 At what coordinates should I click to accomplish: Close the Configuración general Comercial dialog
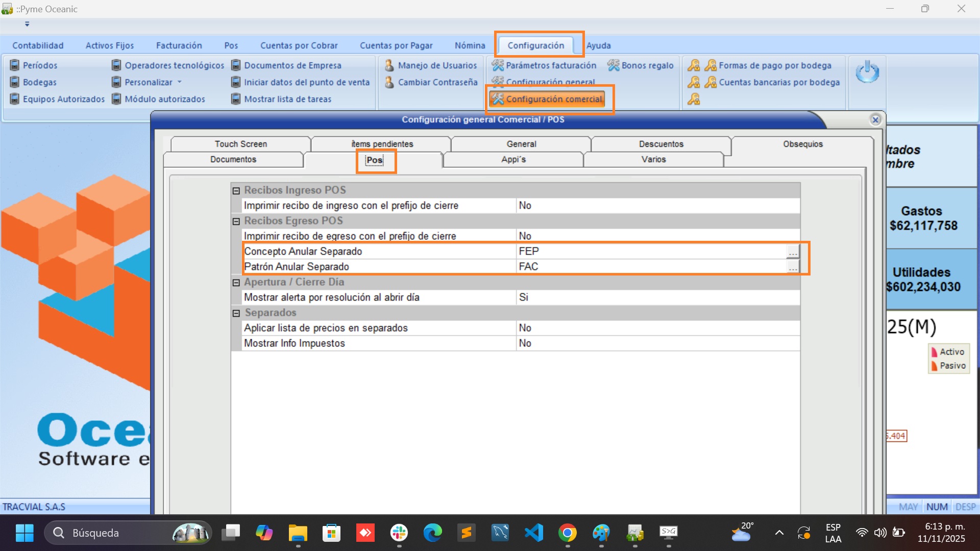(x=875, y=119)
